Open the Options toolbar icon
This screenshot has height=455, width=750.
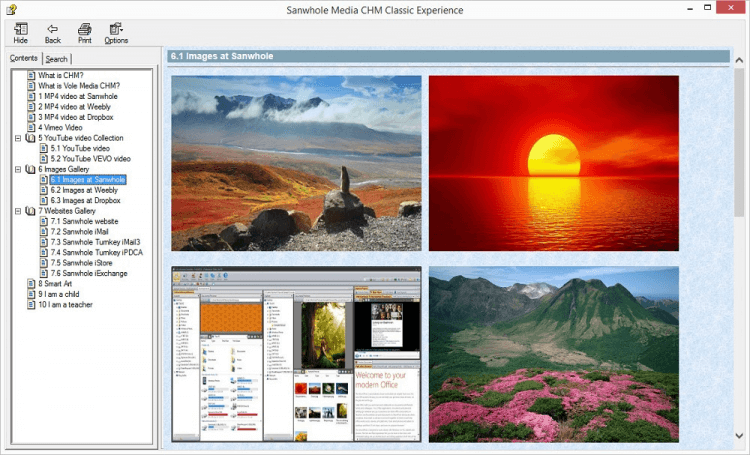click(116, 29)
